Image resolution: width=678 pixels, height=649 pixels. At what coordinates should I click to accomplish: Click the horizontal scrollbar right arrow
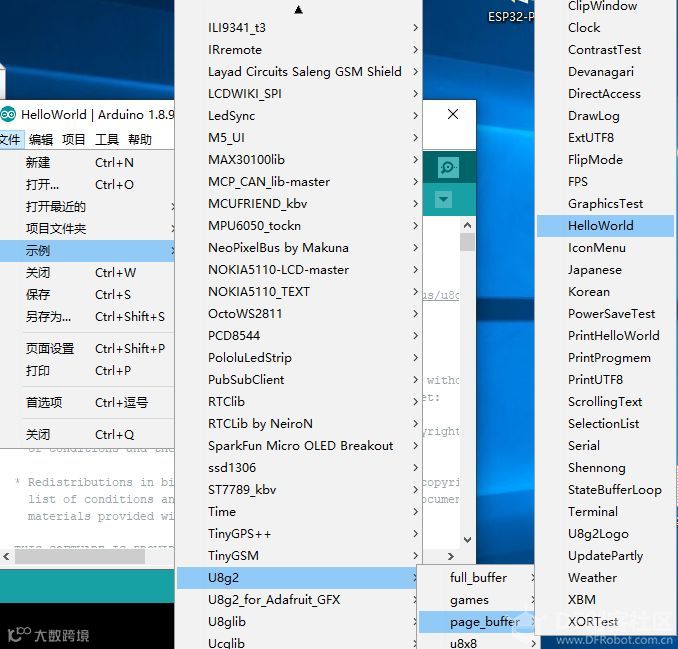click(x=451, y=556)
